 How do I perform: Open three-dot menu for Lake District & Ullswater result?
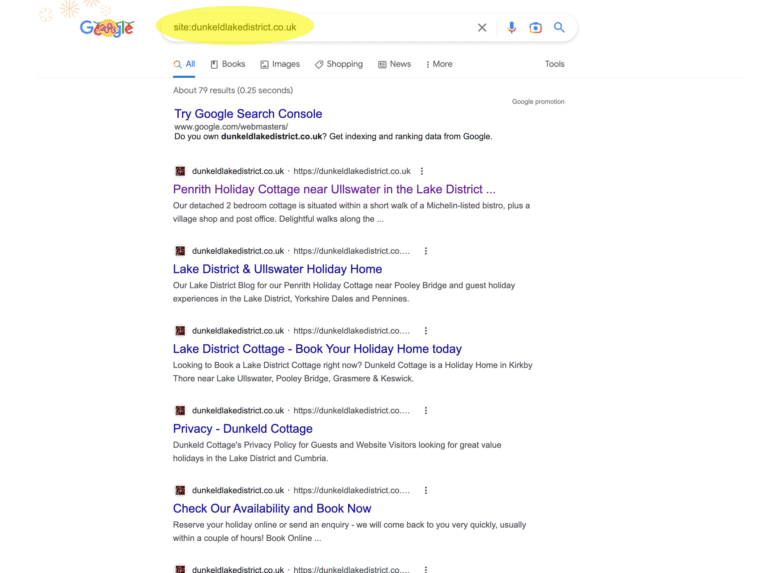[426, 251]
